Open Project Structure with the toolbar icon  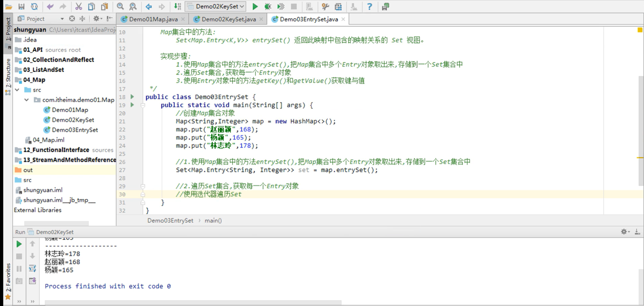click(338, 7)
